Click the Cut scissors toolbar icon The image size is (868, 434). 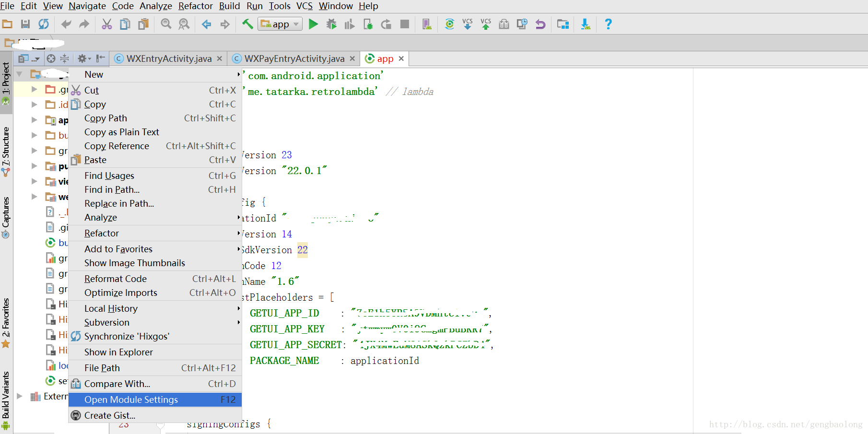[107, 24]
